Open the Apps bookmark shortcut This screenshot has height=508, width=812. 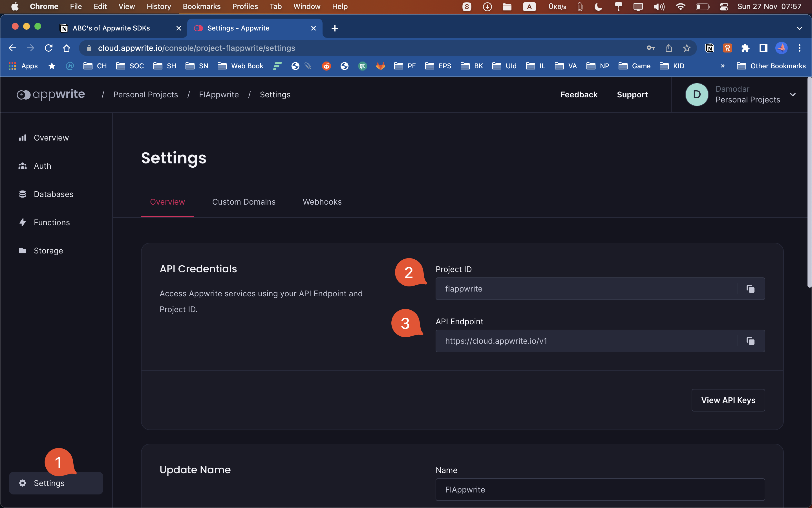click(x=23, y=66)
